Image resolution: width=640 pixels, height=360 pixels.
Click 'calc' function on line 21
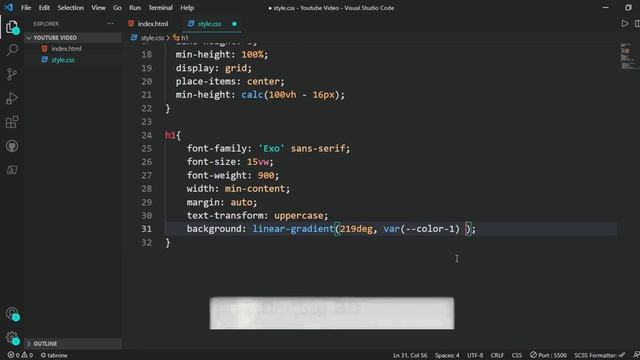point(252,95)
